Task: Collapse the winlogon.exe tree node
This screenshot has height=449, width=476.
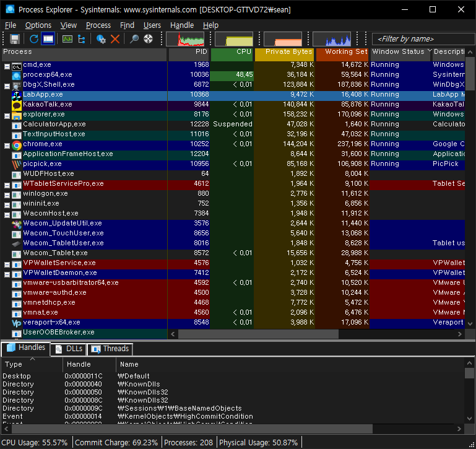Action: pos(7,195)
